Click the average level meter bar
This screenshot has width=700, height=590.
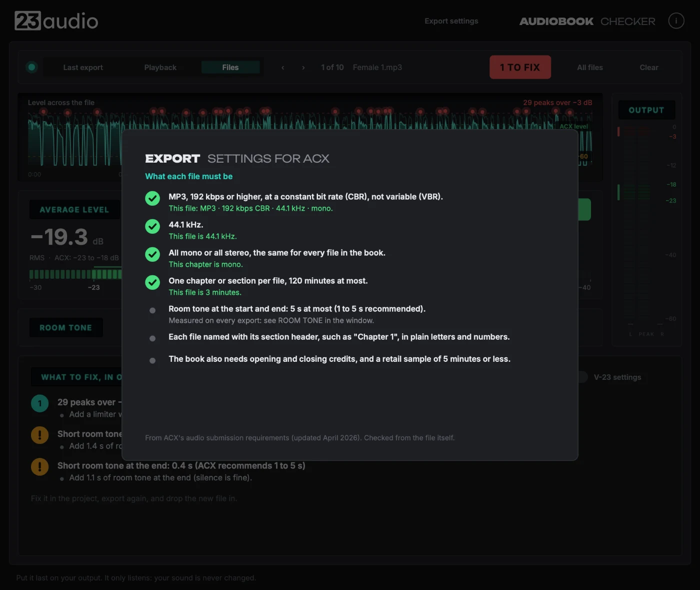point(75,274)
